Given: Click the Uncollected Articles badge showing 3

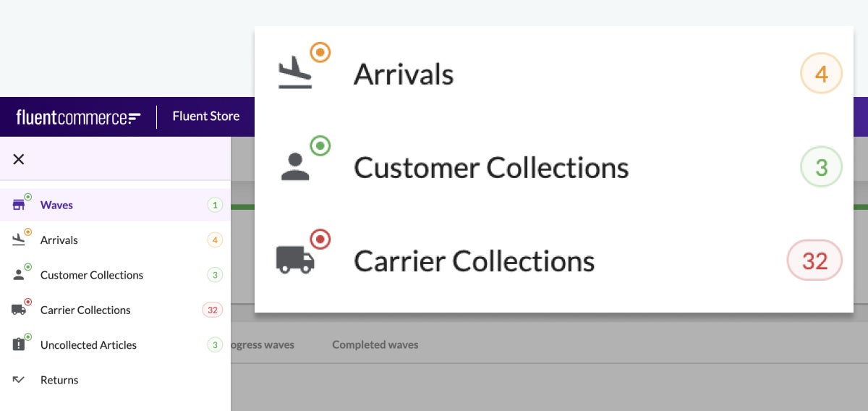Looking at the screenshot, I should [x=214, y=345].
